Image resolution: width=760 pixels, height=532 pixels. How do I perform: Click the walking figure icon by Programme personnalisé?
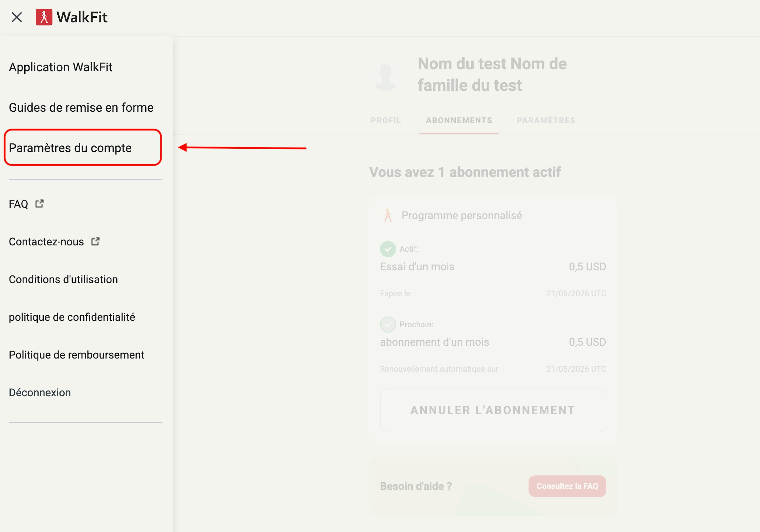[388, 215]
